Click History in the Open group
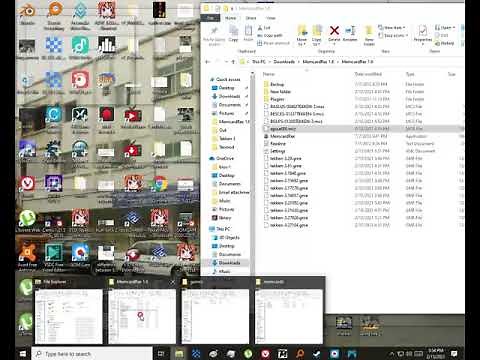480x360 pixels. [445, 43]
